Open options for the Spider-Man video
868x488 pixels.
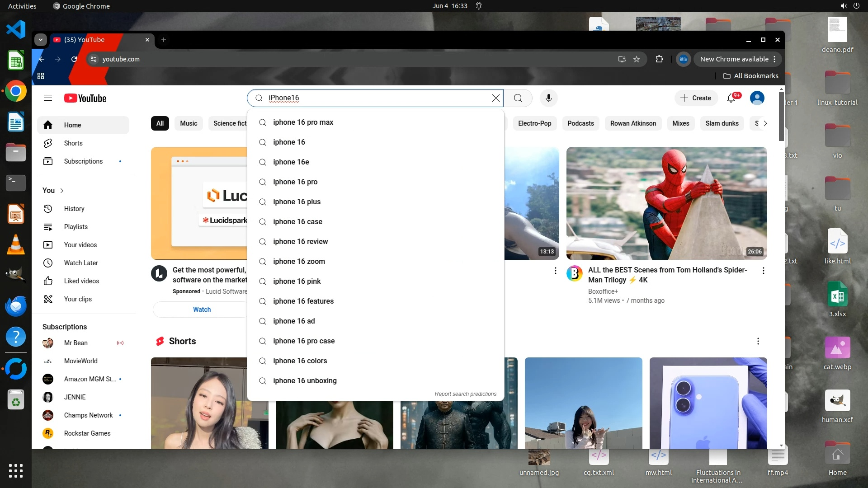click(763, 271)
